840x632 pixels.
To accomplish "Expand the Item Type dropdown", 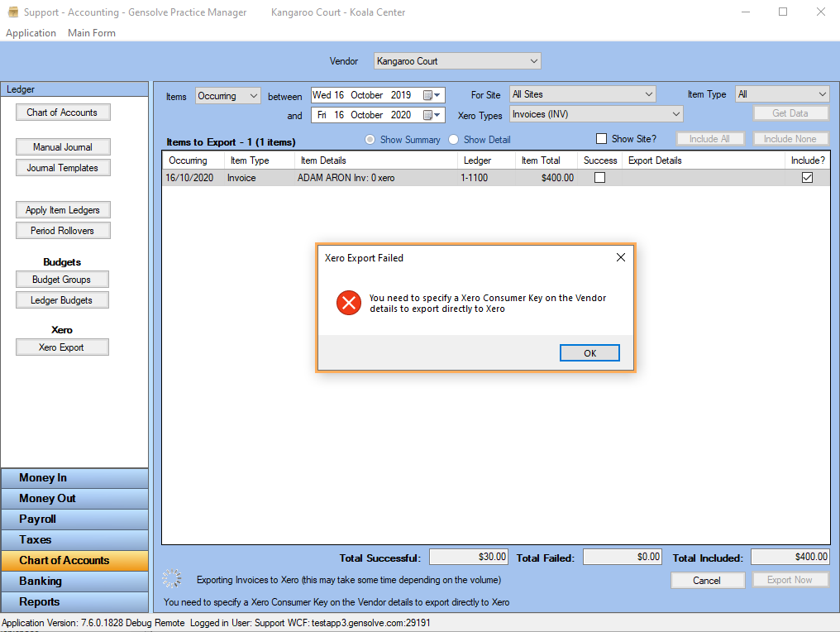I will (782, 94).
